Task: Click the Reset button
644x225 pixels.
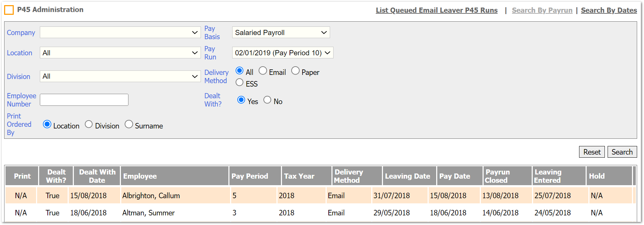Action: (x=592, y=152)
